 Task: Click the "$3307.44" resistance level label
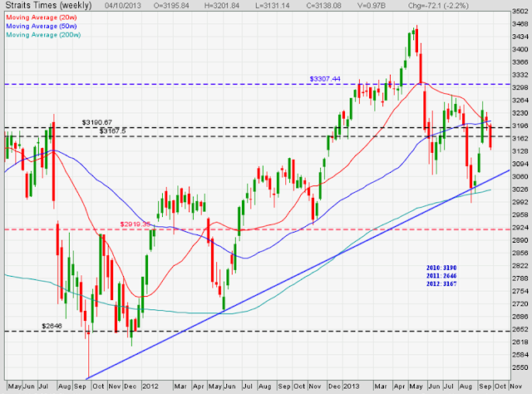[x=325, y=79]
